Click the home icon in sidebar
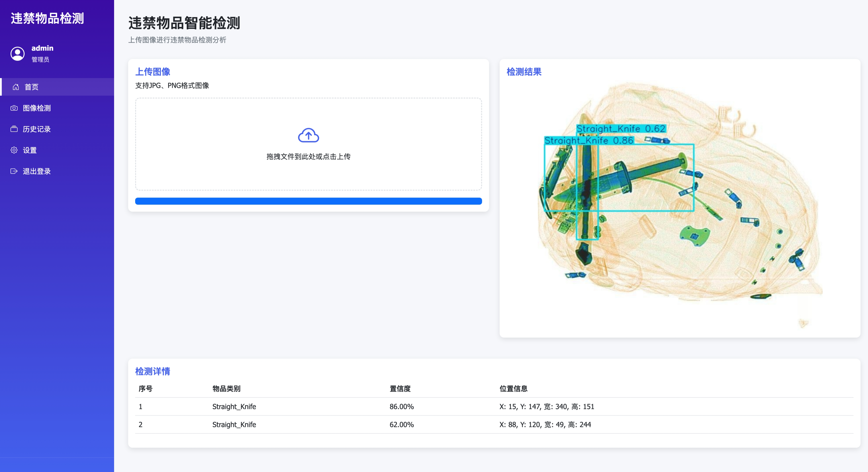 pos(16,87)
